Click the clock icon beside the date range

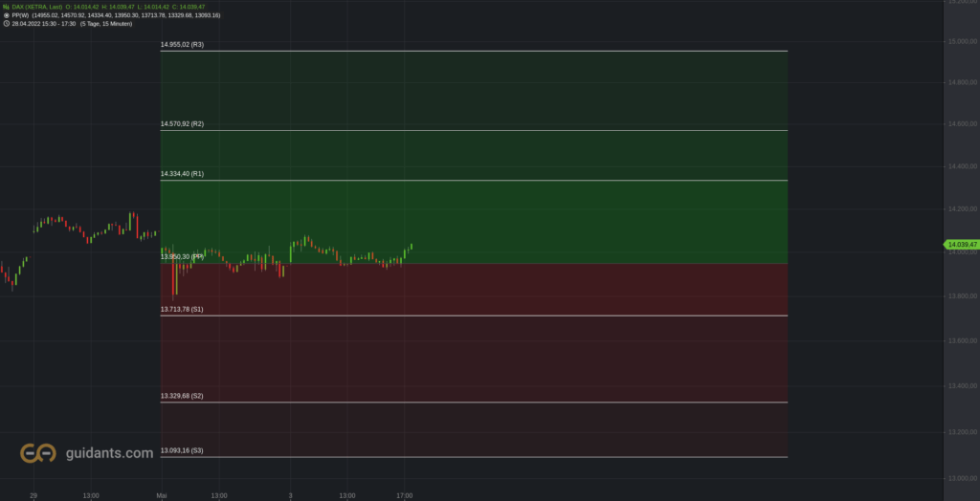[7, 23]
